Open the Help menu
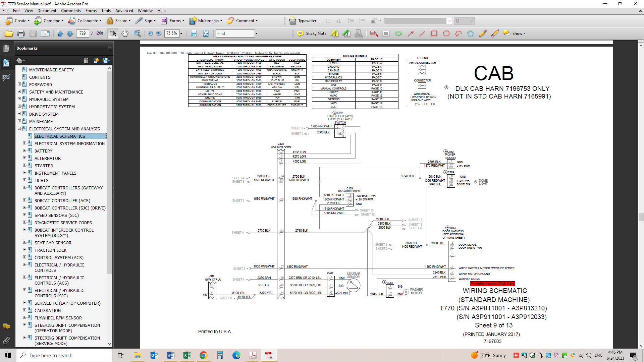Image resolution: width=644 pixels, height=362 pixels. (x=161, y=11)
